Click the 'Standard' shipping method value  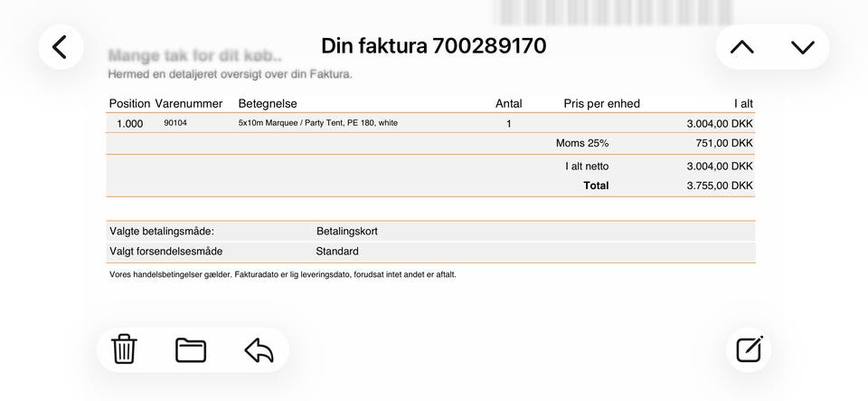point(337,251)
